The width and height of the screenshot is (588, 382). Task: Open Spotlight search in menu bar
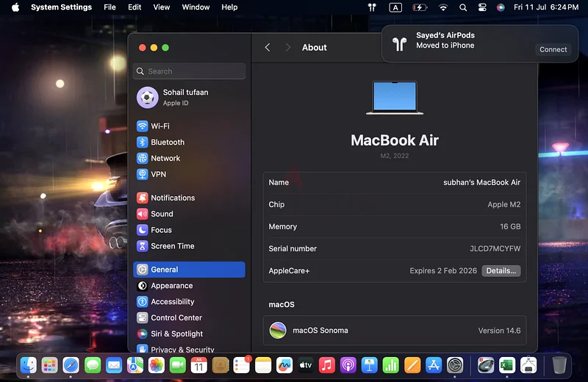(x=463, y=7)
